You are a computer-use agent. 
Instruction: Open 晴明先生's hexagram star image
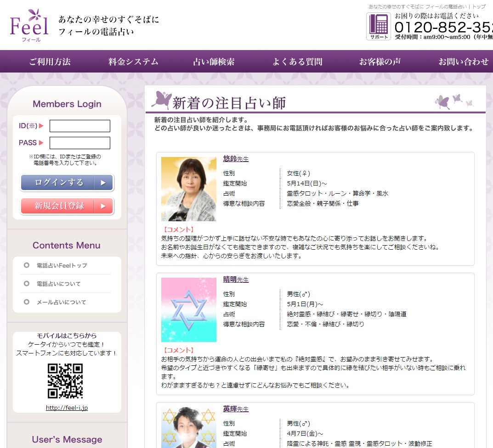pos(188,309)
